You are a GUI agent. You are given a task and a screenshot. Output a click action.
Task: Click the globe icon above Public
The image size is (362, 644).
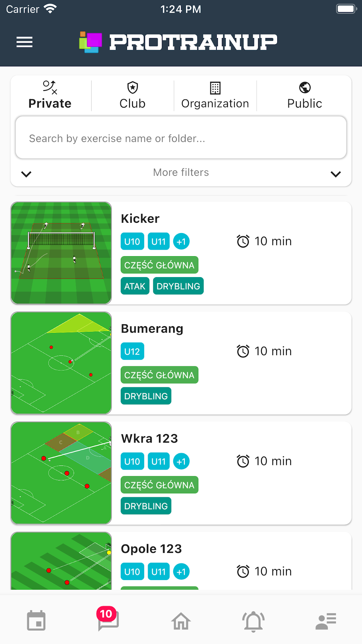point(305,87)
